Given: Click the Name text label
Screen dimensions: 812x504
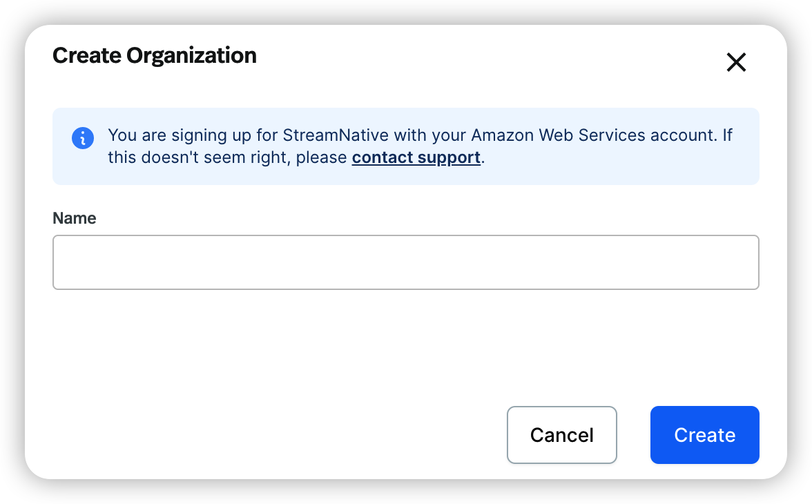Looking at the screenshot, I should 74,218.
